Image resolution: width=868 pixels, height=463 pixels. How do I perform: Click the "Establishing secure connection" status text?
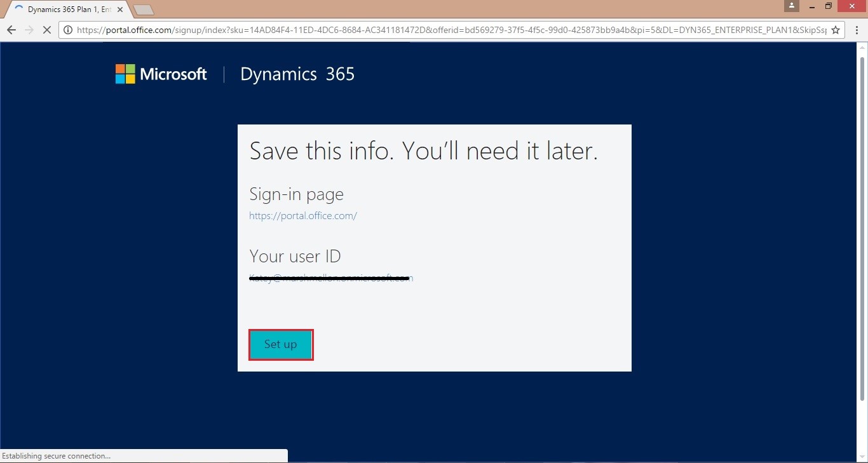click(x=57, y=456)
